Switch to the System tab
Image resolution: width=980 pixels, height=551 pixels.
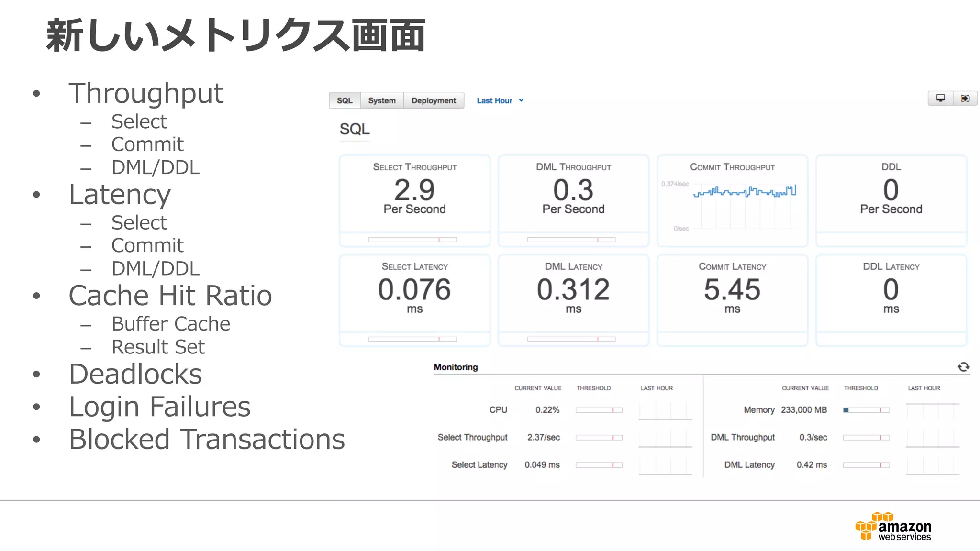pos(382,100)
